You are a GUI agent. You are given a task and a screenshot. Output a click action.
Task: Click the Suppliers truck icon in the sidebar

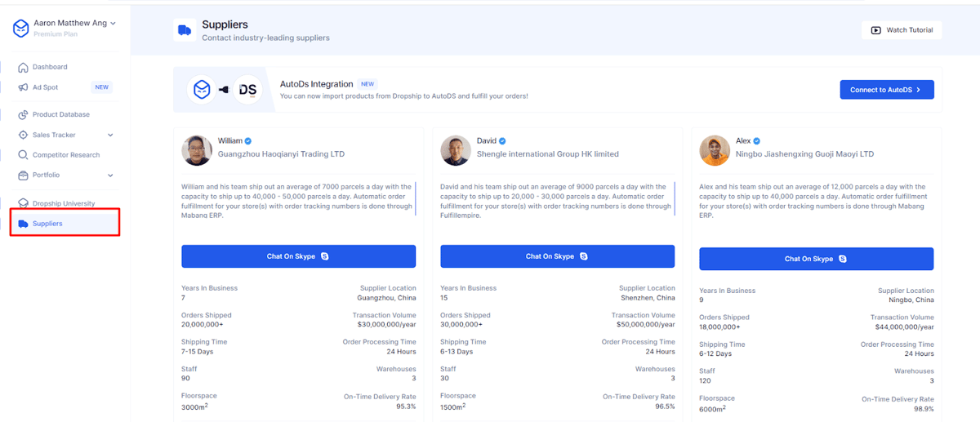(23, 224)
